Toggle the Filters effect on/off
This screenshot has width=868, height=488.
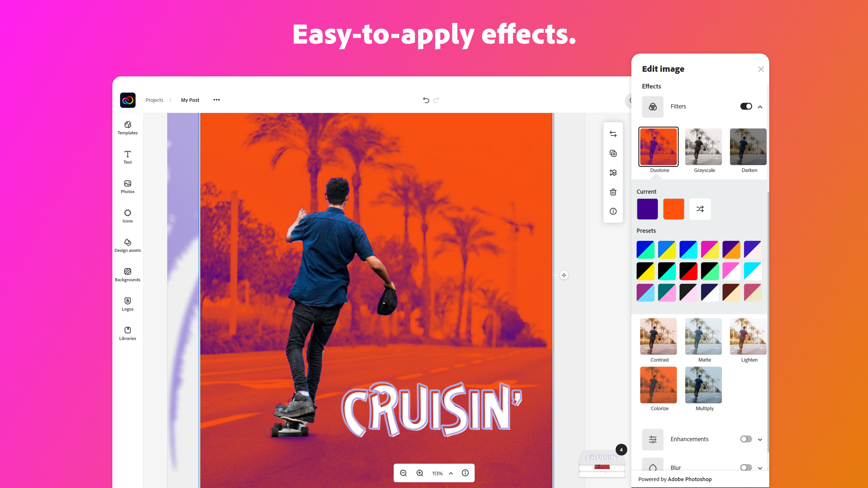click(x=746, y=106)
